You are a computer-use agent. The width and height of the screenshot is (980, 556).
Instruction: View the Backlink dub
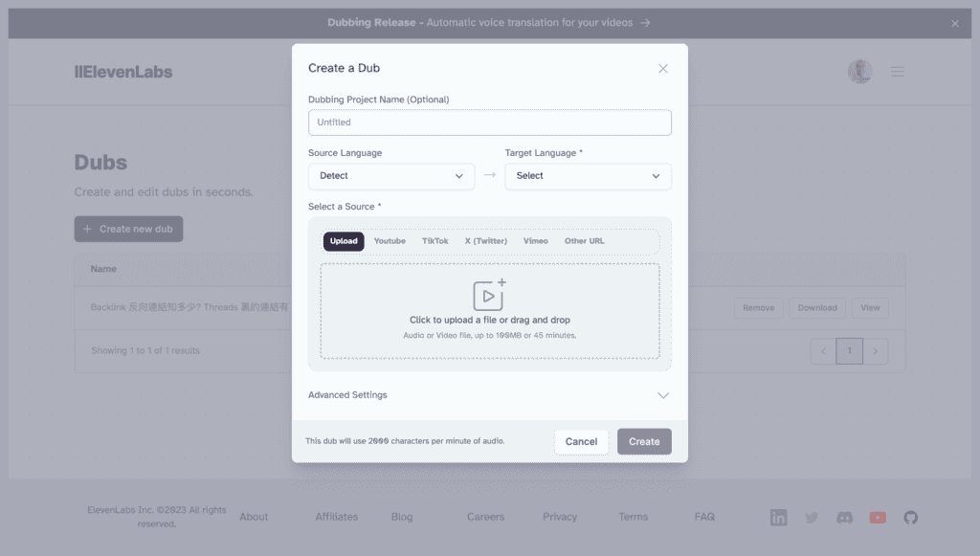pos(870,308)
